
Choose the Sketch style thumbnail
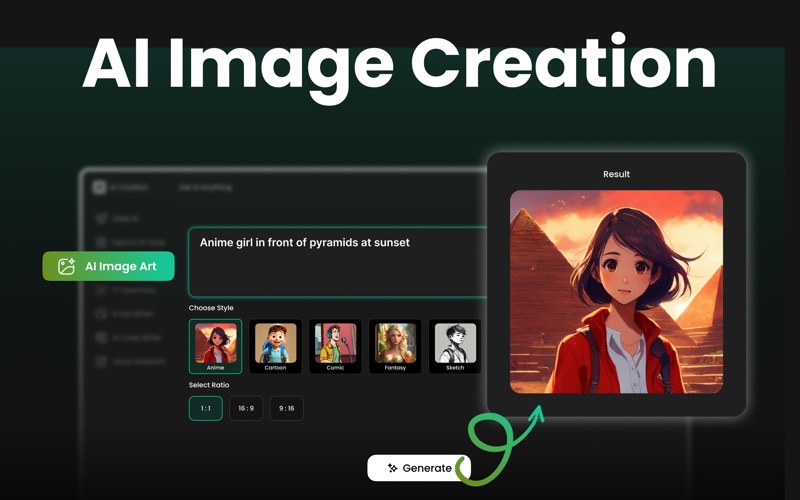(455, 346)
